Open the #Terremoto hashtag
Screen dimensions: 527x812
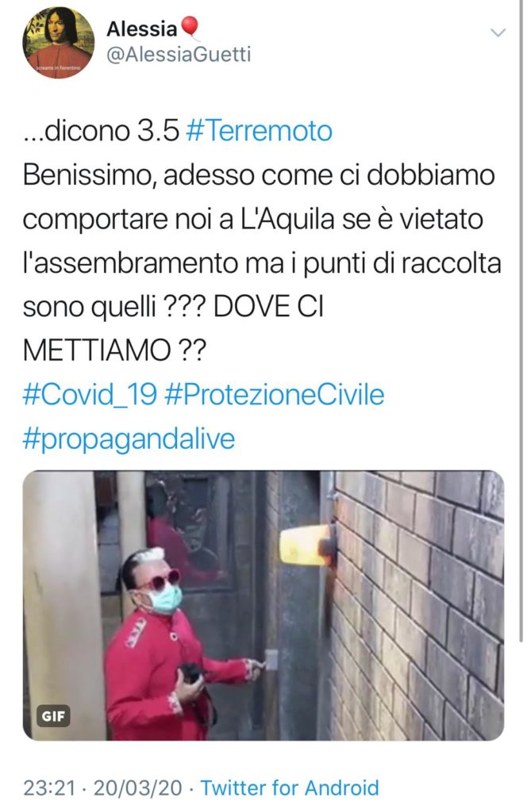[259, 131]
